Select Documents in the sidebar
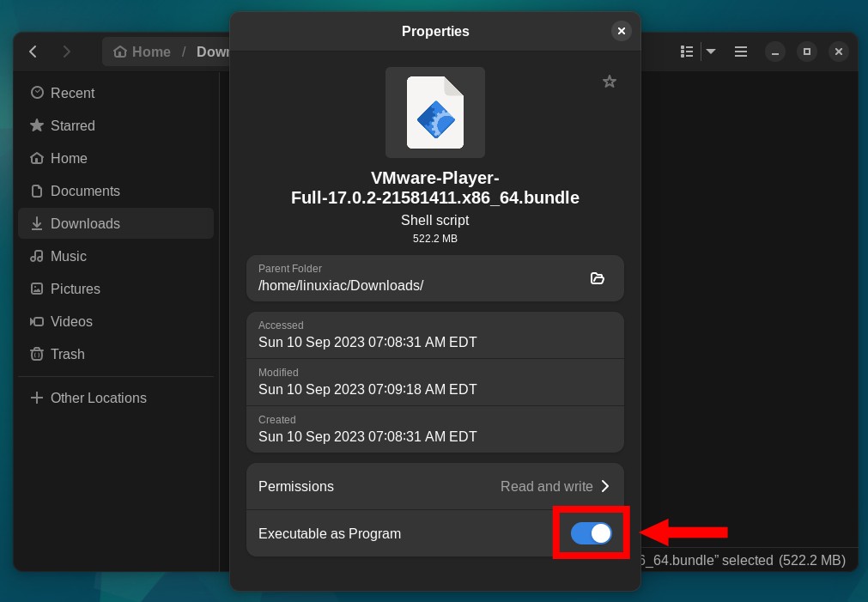 click(x=116, y=191)
